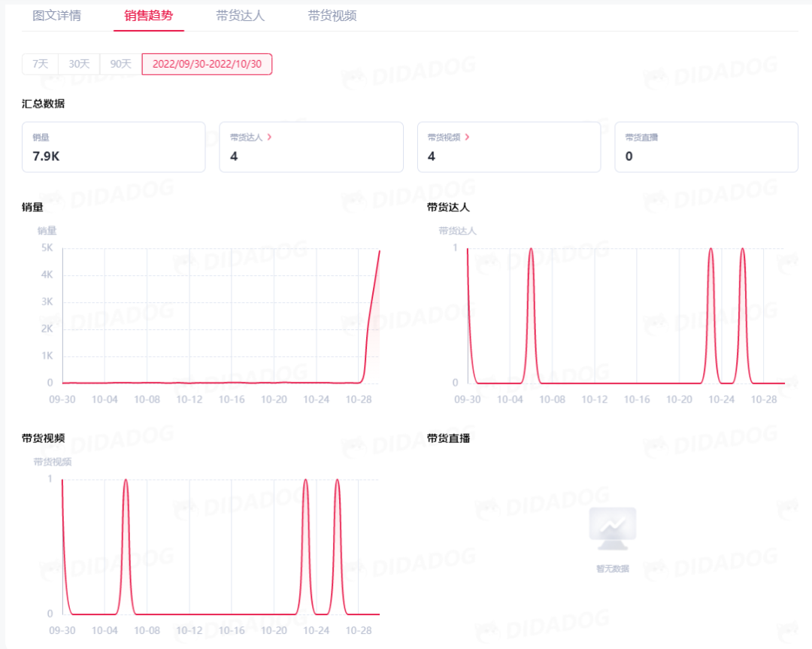
Task: Click the arrow next to 带货视频 in summary
Action: [467, 138]
